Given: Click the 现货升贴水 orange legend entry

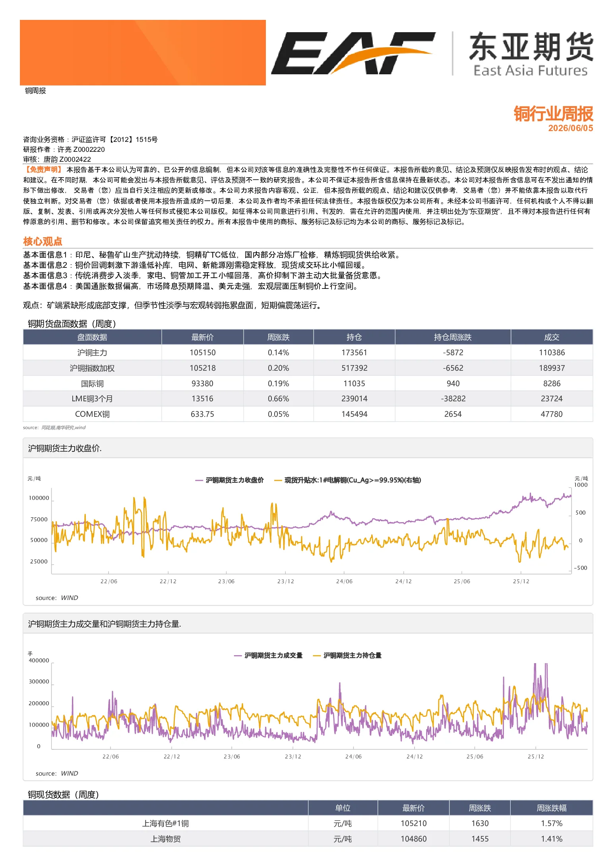Looking at the screenshot, I should point(348,480).
